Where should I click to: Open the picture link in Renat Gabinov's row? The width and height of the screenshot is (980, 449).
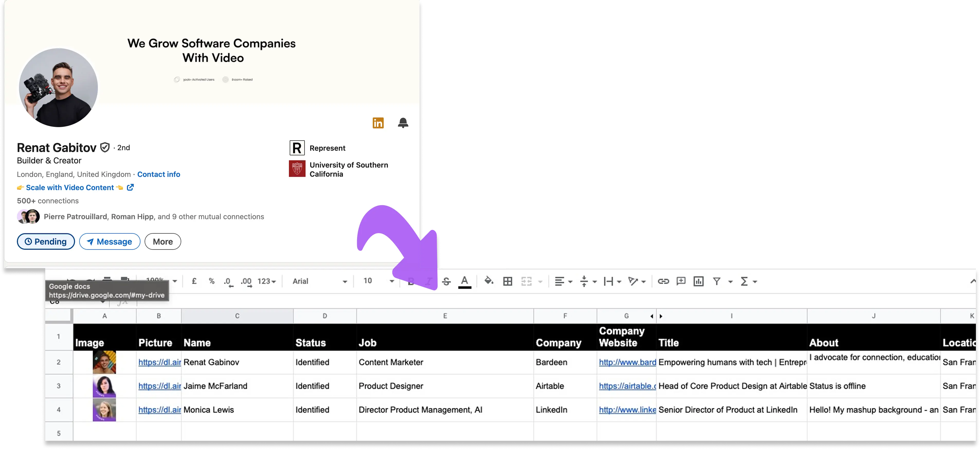tap(159, 362)
